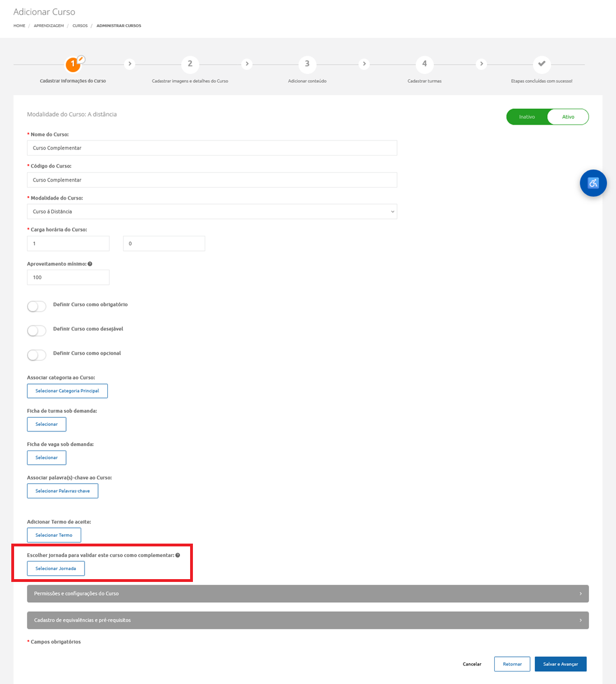Navigate to Cursos in breadcrumb
Screen dimensions: 616x684
tap(80, 26)
